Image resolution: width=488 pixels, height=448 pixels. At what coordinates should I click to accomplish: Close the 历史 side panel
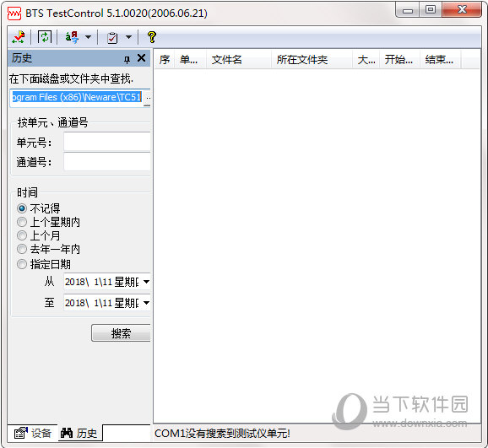point(141,58)
